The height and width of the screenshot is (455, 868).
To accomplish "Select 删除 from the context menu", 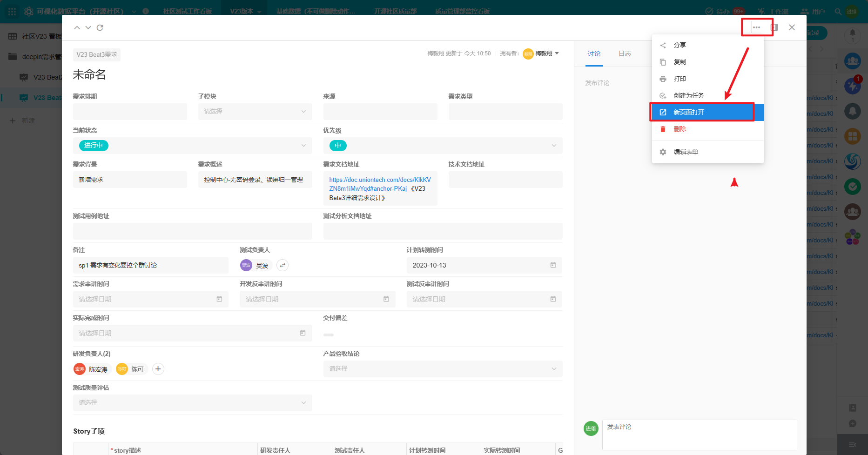I will tap(680, 129).
